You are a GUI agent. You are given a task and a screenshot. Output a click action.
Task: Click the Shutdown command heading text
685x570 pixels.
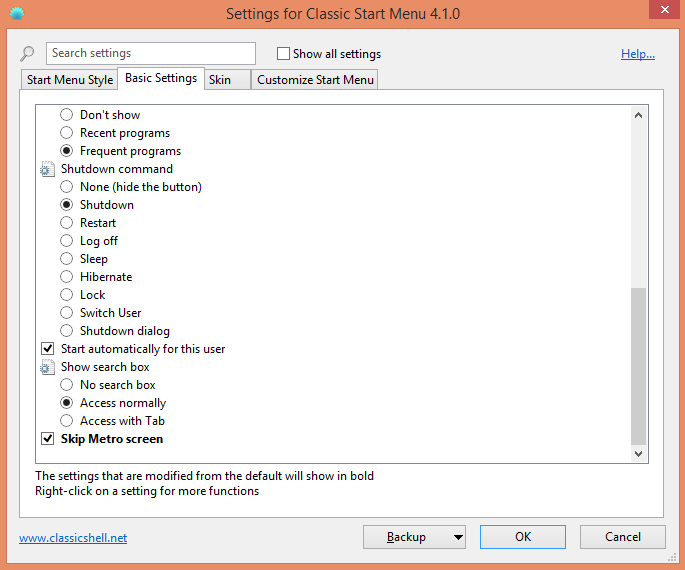pos(117,169)
